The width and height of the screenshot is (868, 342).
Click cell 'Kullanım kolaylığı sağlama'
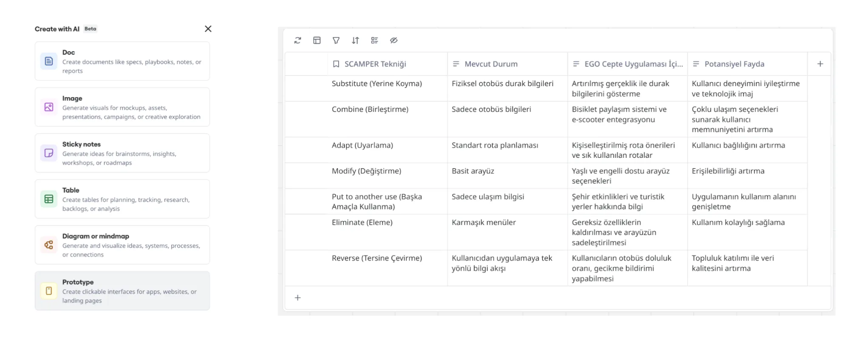(x=747, y=233)
